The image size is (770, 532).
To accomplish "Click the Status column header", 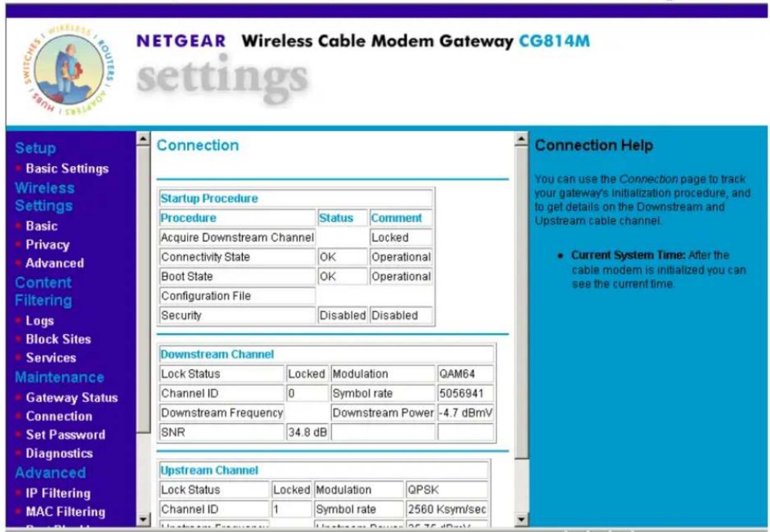I will click(341, 218).
